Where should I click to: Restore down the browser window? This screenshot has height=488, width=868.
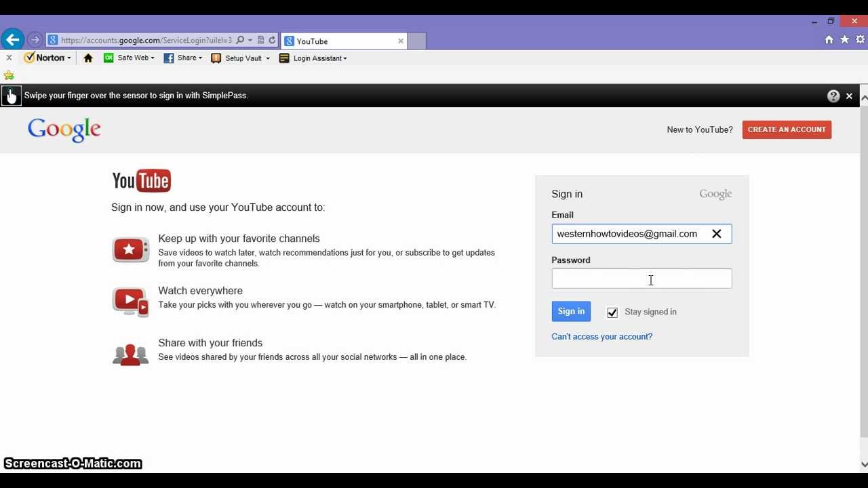tap(831, 22)
